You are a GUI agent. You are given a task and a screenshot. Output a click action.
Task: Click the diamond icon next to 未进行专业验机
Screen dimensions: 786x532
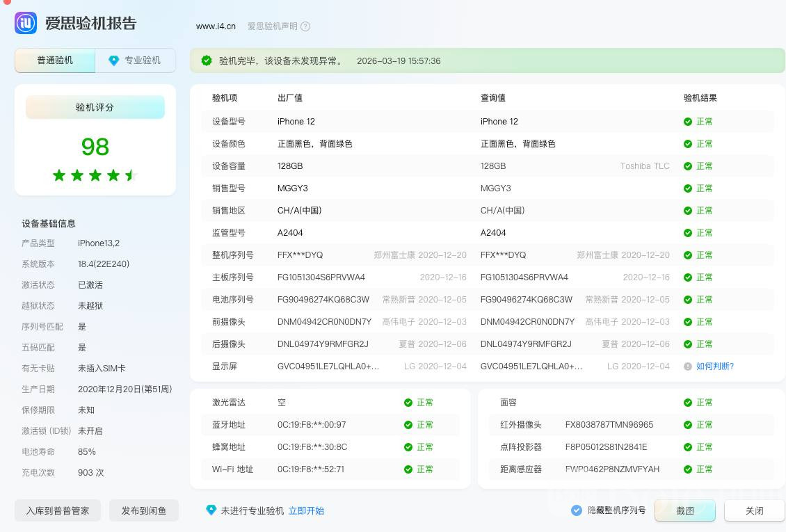[211, 510]
